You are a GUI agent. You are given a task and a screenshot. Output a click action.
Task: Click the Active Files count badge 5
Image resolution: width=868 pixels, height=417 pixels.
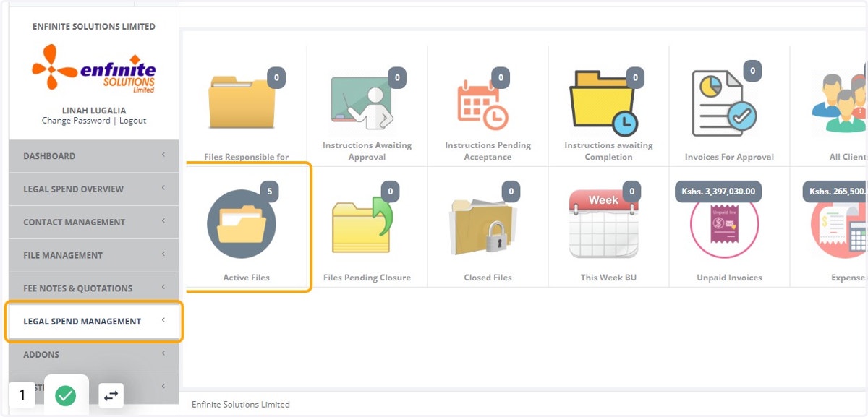pos(270,192)
